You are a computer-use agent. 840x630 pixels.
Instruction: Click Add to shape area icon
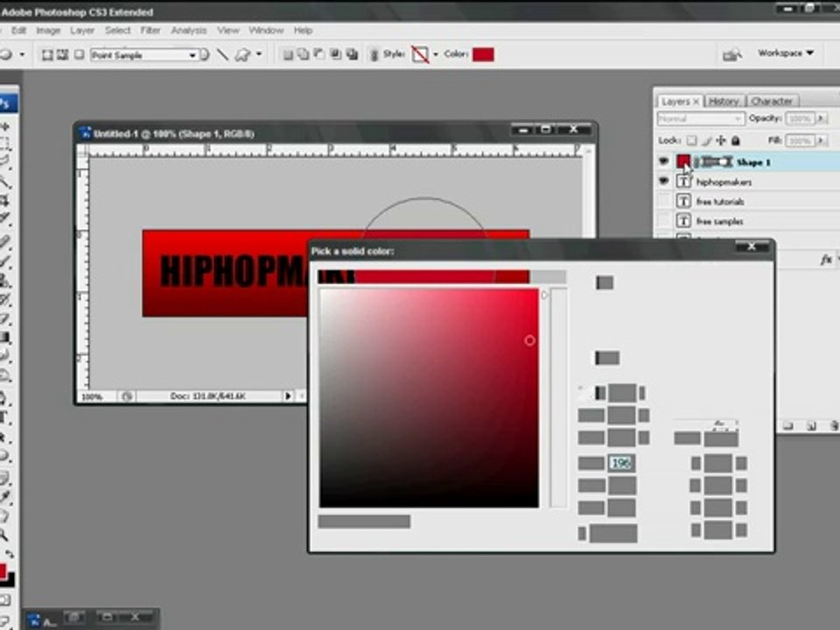tap(304, 54)
